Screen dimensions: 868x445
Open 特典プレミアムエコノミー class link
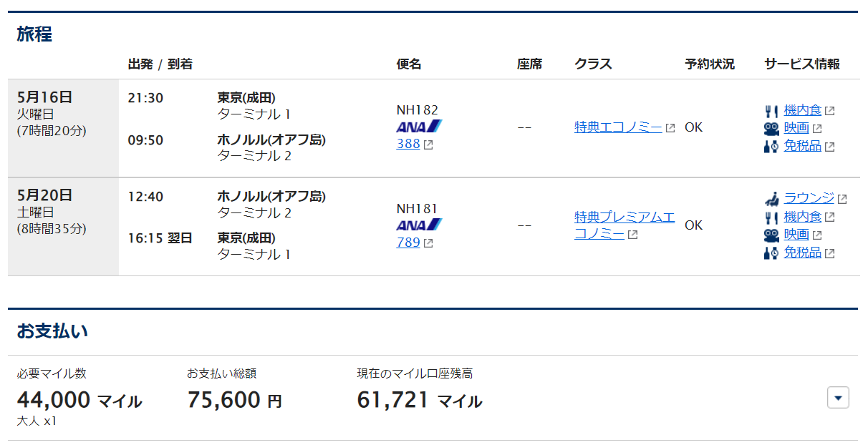tap(625, 225)
